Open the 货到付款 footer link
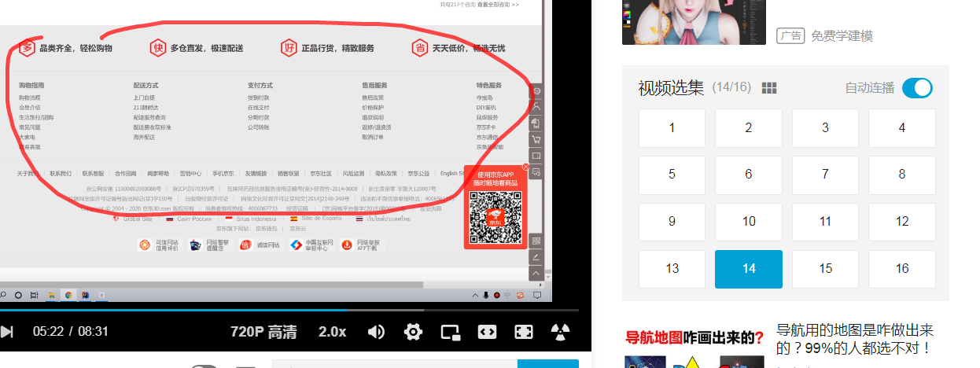 [258, 98]
